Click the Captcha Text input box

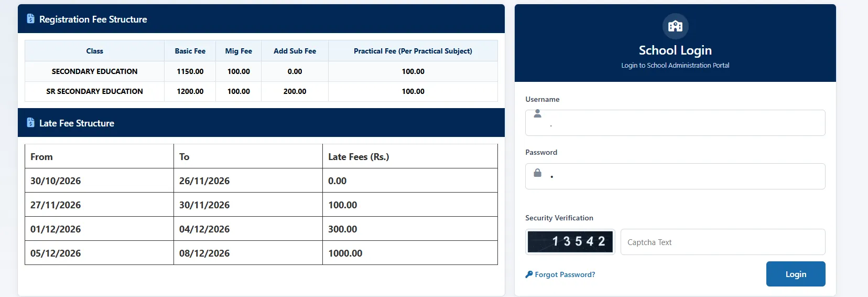(x=723, y=242)
